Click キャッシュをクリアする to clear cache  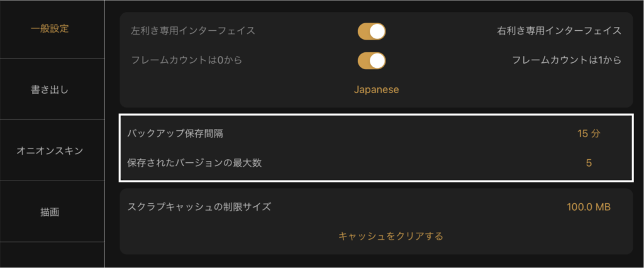point(391,237)
